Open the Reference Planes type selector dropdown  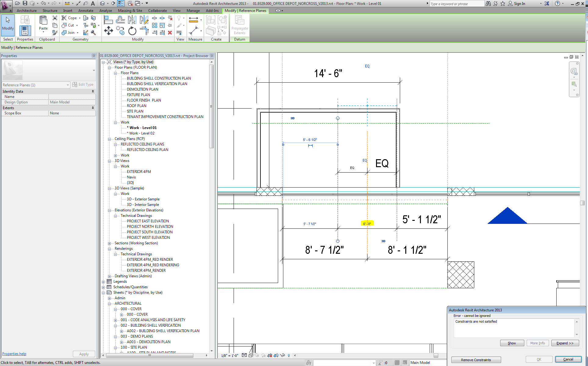tap(68, 85)
